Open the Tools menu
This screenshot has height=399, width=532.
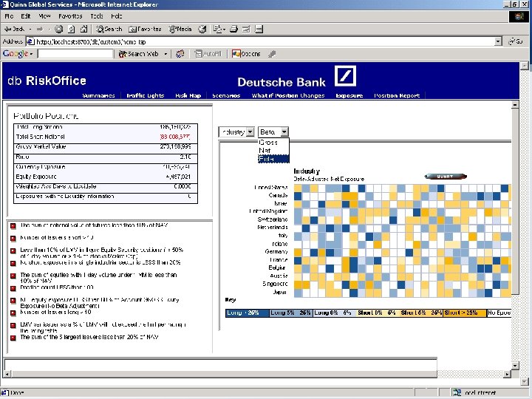click(x=97, y=16)
